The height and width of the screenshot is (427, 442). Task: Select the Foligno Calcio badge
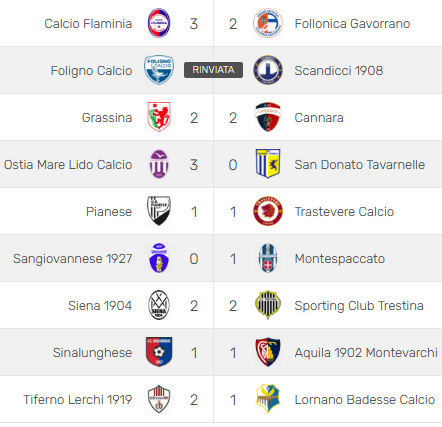coord(159,70)
